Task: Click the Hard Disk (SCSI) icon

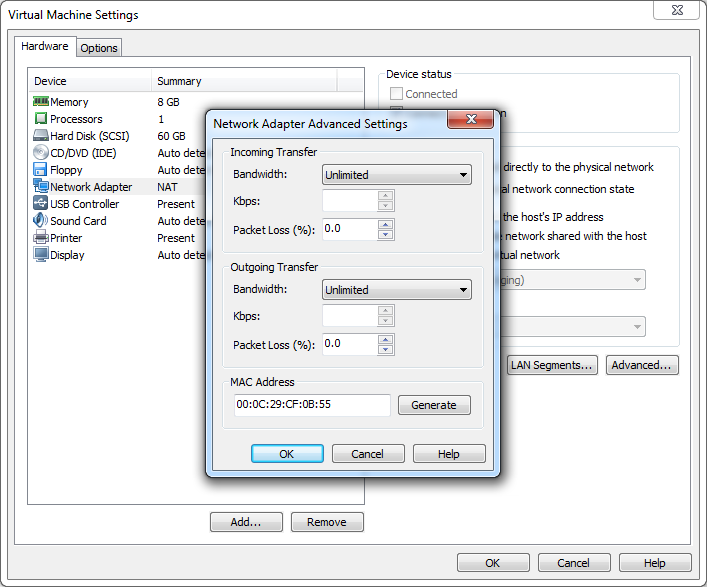Action: [x=41, y=136]
